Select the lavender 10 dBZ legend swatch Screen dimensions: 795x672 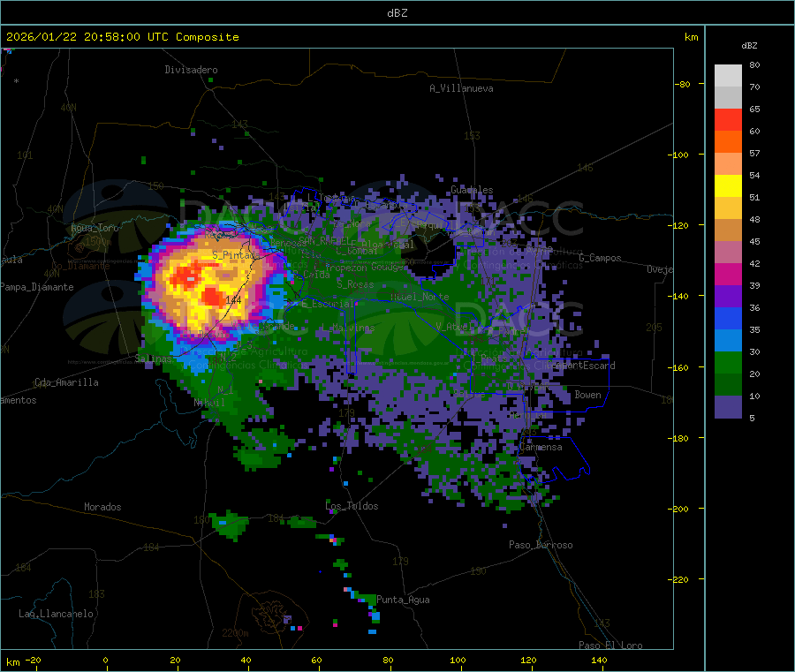pyautogui.click(x=728, y=406)
